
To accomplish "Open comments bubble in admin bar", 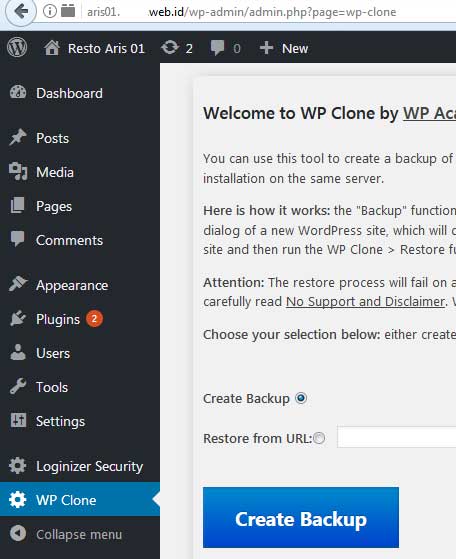I will (x=217, y=48).
